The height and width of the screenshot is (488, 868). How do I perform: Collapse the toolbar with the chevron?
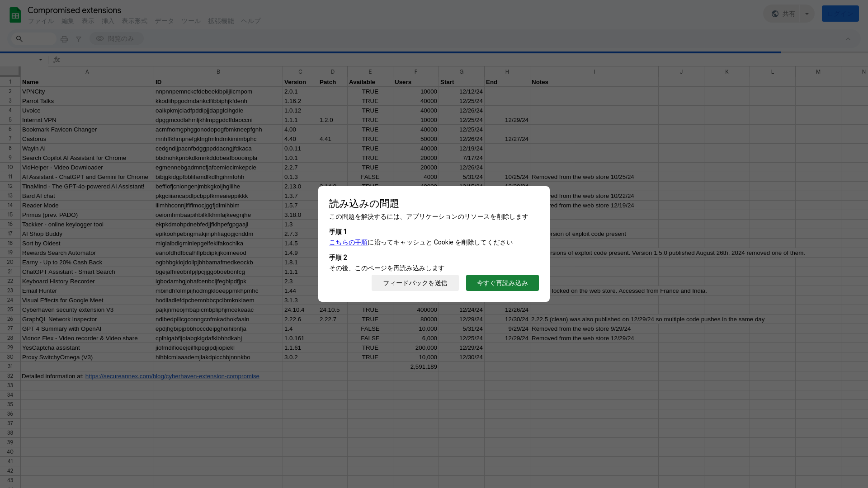[x=848, y=39]
